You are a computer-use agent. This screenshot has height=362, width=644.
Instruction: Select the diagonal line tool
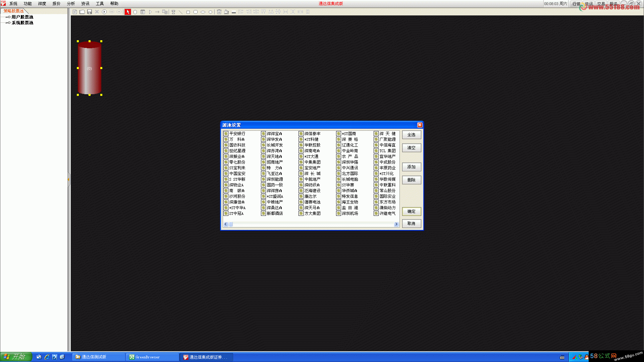180,12
